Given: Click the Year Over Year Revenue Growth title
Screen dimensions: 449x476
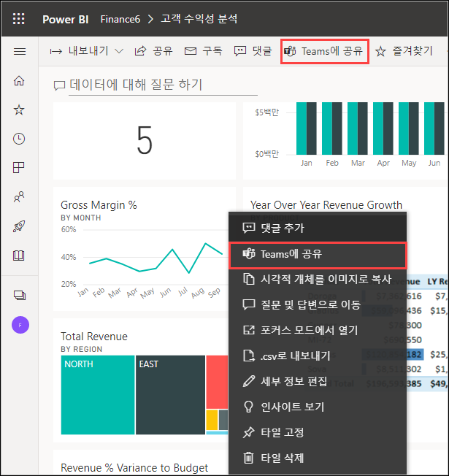Looking at the screenshot, I should 326,205.
